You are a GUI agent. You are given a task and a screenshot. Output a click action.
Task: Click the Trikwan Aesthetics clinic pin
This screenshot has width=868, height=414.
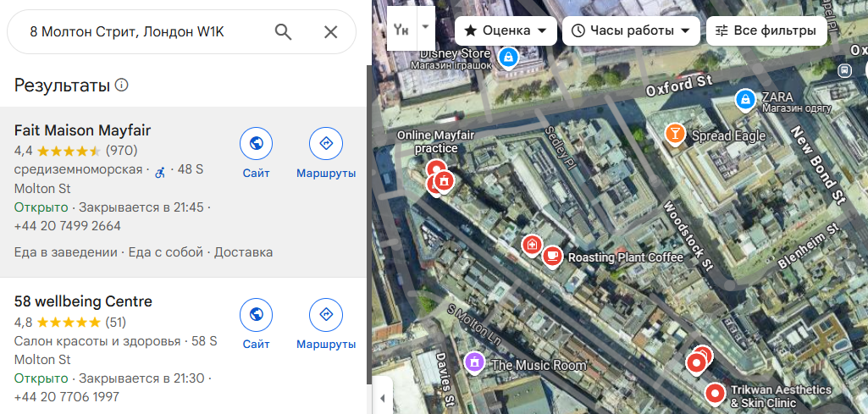[716, 393]
